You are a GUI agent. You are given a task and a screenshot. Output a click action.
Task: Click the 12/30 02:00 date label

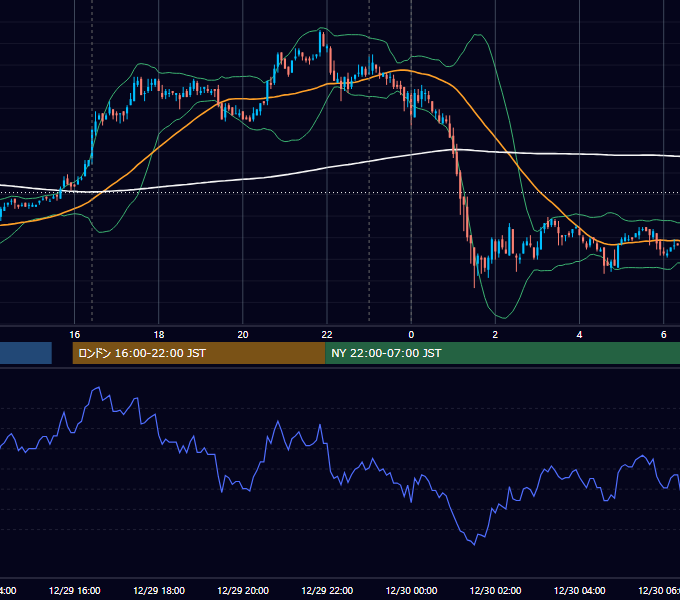pyautogui.click(x=495, y=590)
